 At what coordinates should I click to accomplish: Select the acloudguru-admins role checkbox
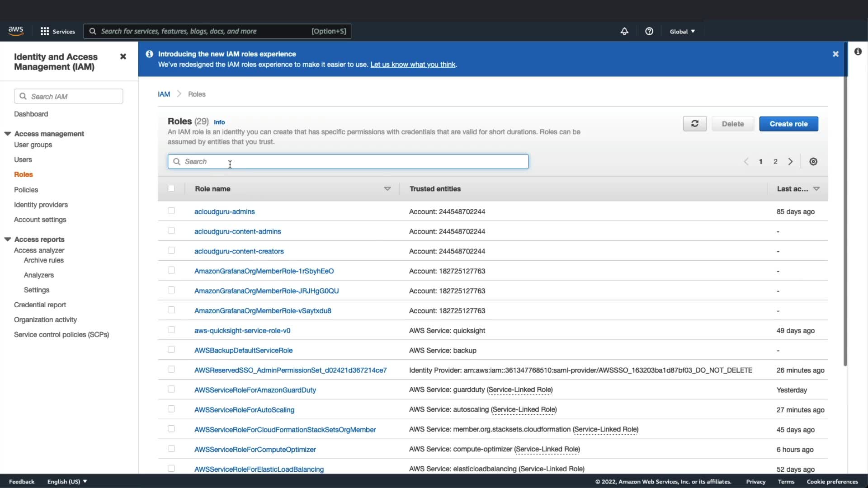(171, 211)
